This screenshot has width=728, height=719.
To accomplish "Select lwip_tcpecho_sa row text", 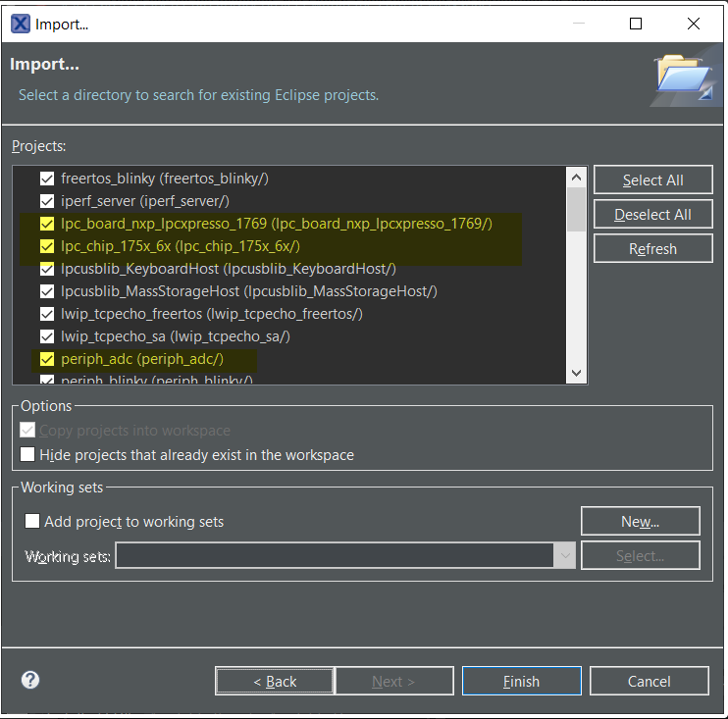I will pyautogui.click(x=176, y=336).
